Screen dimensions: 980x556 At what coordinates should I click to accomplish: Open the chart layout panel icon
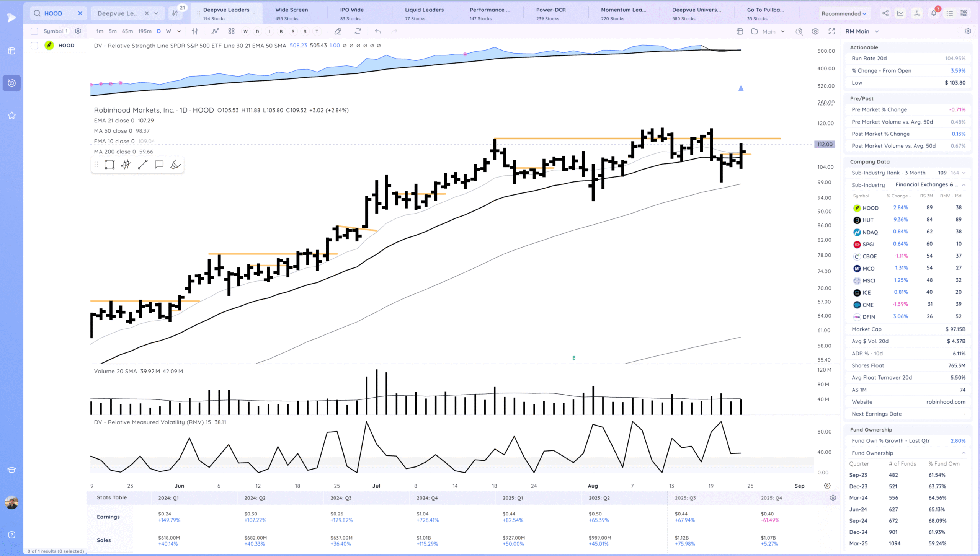pyautogui.click(x=740, y=31)
